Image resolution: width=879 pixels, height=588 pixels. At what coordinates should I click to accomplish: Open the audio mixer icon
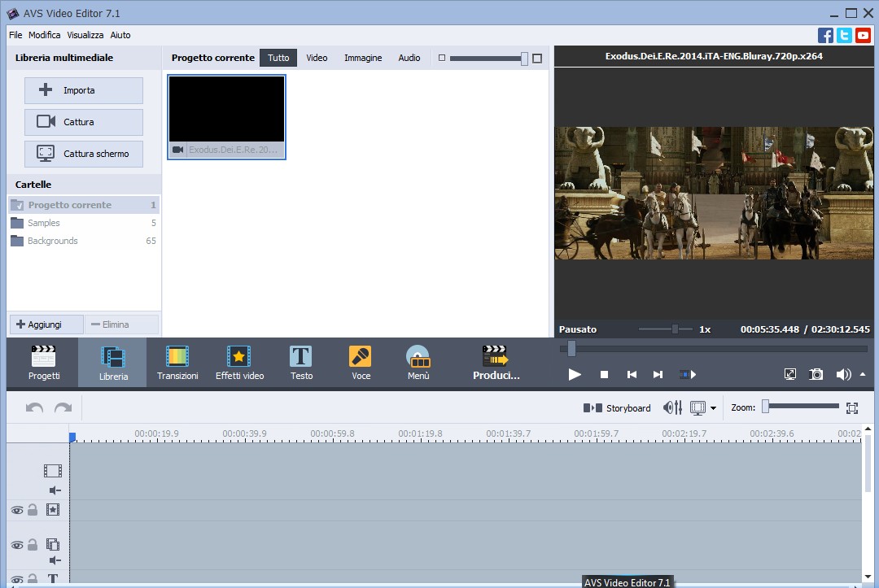point(673,407)
